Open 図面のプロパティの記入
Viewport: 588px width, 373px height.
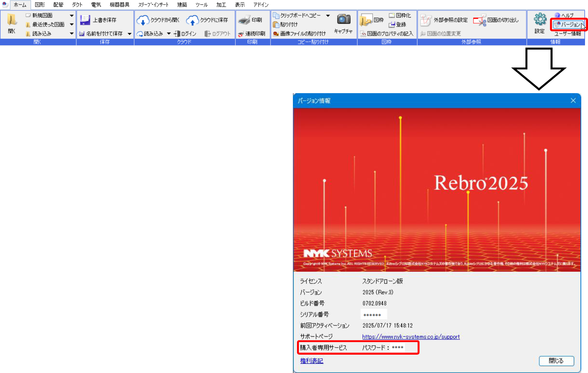(386, 34)
